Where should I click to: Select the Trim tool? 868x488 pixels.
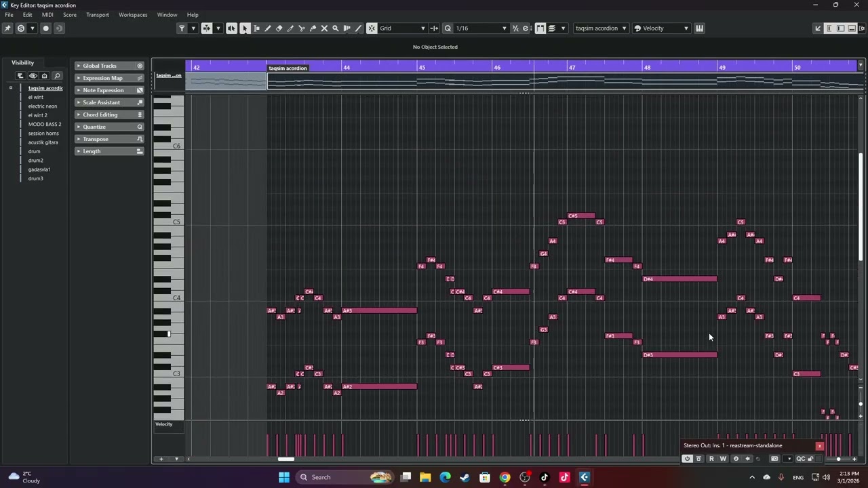click(x=290, y=28)
